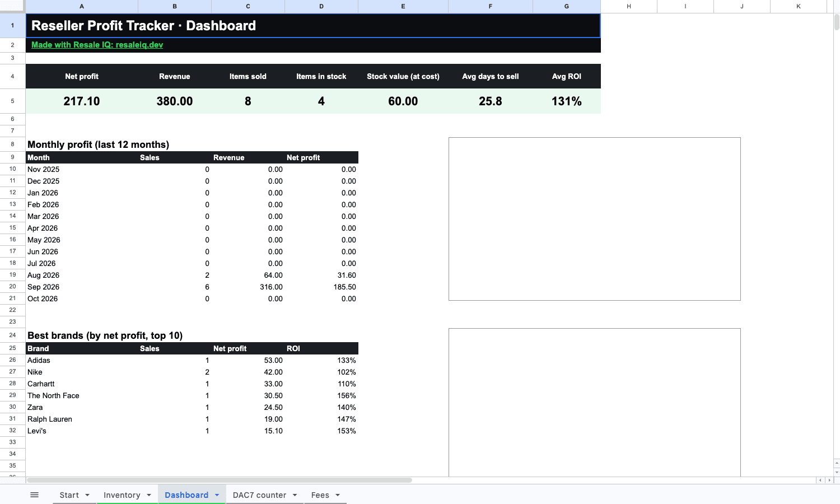The width and height of the screenshot is (840, 504).
Task: Expand the Inventory tab dropdown arrow
Action: point(149,495)
